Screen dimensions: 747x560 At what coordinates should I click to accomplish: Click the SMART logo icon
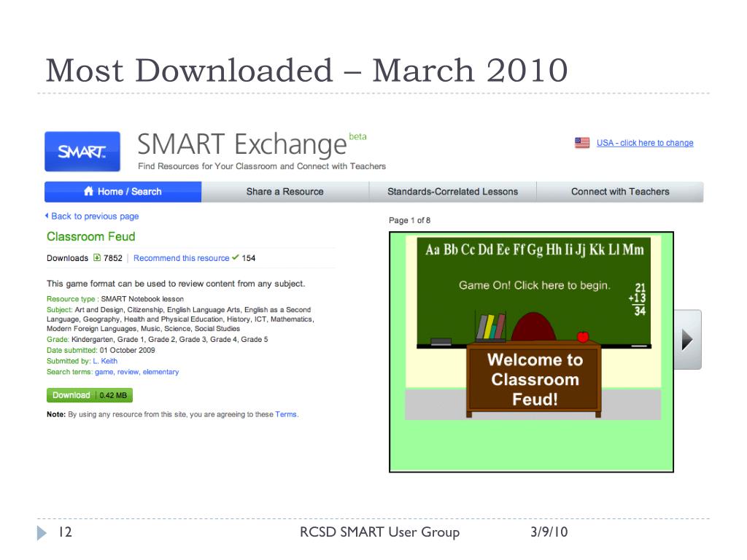point(82,152)
